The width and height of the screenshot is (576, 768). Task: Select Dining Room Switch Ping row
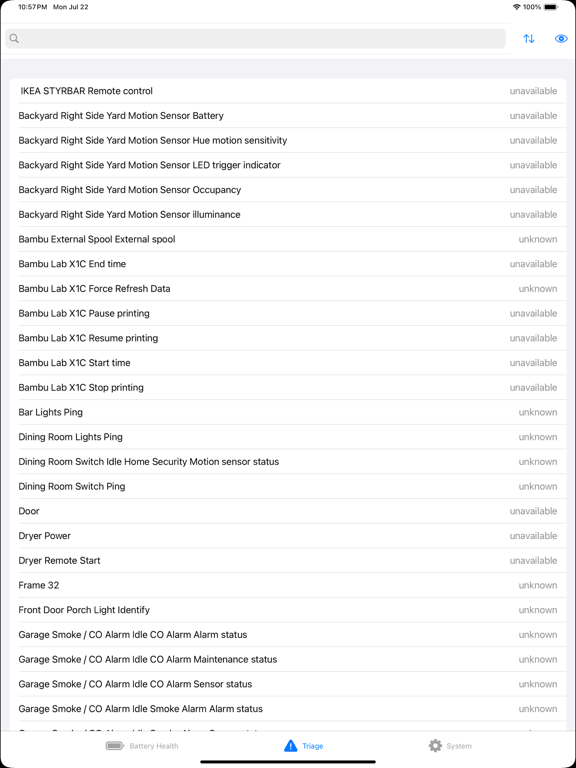288,486
